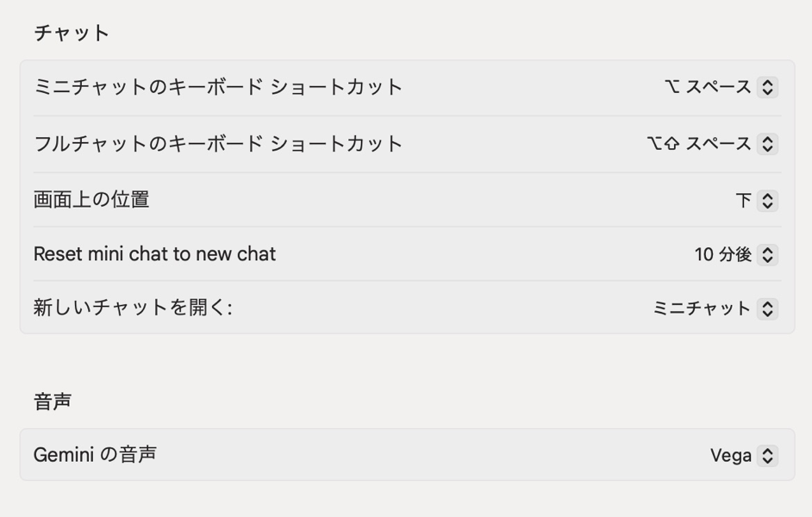Click the up-down arrows beside 画面上の位置
This screenshot has width=812, height=517.
pyautogui.click(x=767, y=201)
